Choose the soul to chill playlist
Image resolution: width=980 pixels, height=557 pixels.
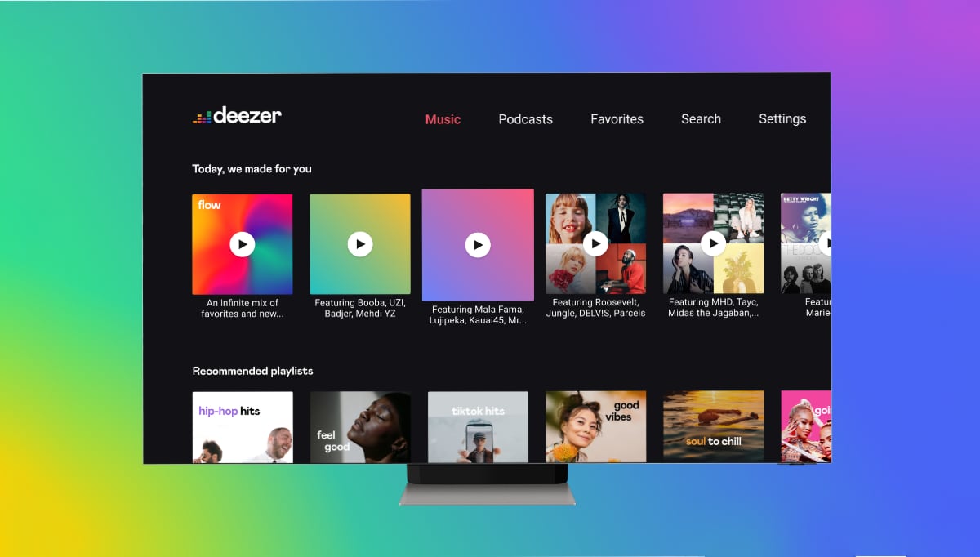713,427
